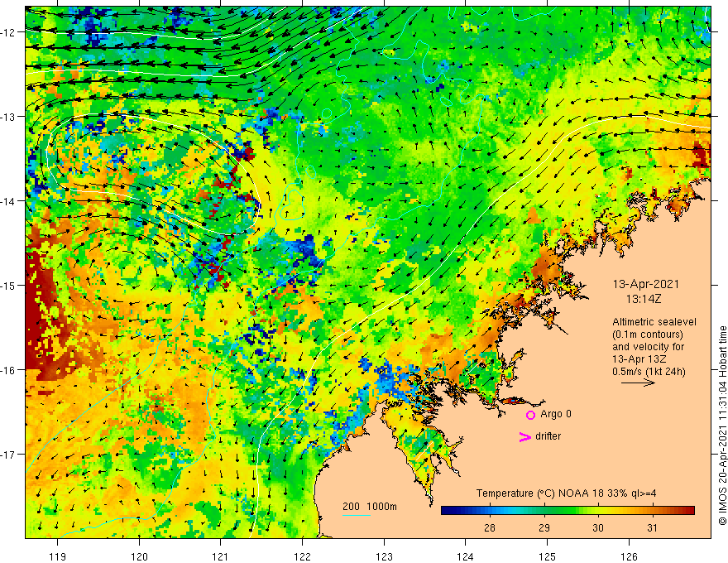Click the longitude axis label 122
Viewport: 728px width, 563px height.
click(302, 556)
